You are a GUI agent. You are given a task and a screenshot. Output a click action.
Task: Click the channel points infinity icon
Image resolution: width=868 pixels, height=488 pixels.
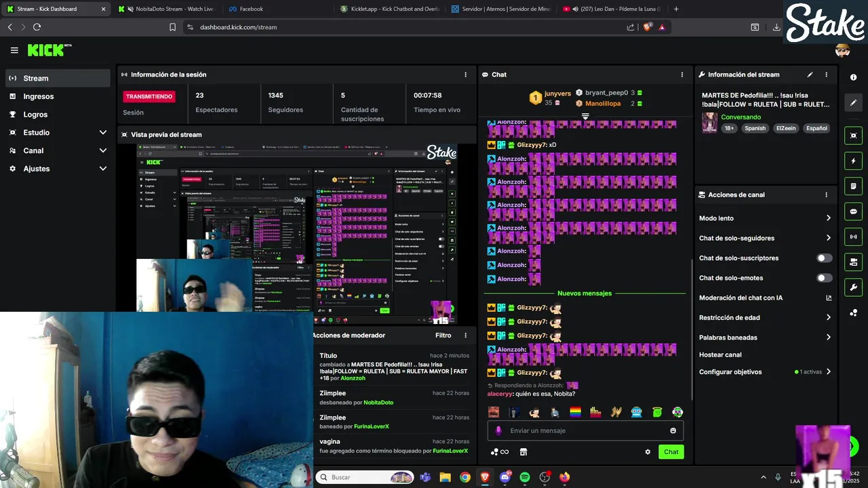click(x=500, y=452)
